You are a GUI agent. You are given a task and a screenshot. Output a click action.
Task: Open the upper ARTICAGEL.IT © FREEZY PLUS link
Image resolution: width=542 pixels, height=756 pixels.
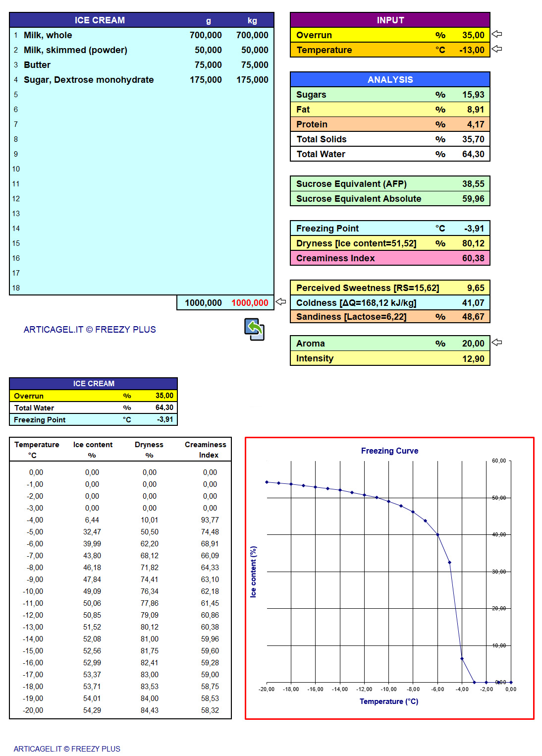(90, 330)
